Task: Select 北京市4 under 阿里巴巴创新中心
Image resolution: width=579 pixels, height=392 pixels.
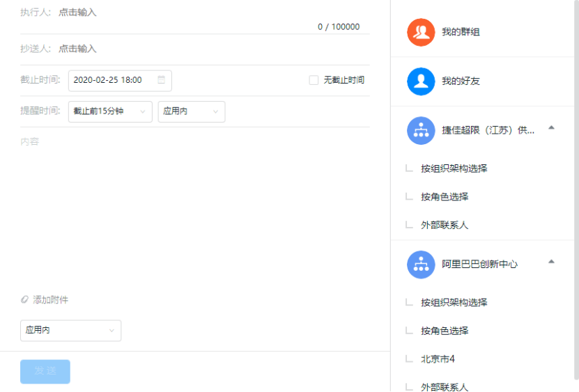Action: click(x=438, y=359)
